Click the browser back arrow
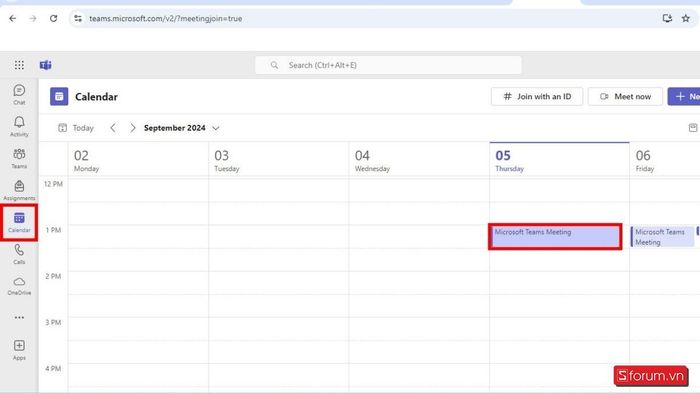Image resolution: width=700 pixels, height=394 pixels. point(12,18)
